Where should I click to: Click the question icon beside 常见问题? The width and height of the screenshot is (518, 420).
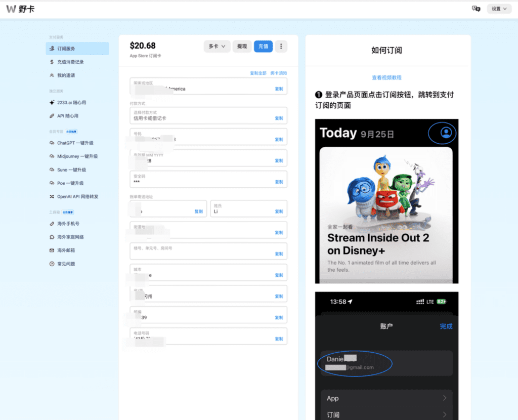pos(52,264)
